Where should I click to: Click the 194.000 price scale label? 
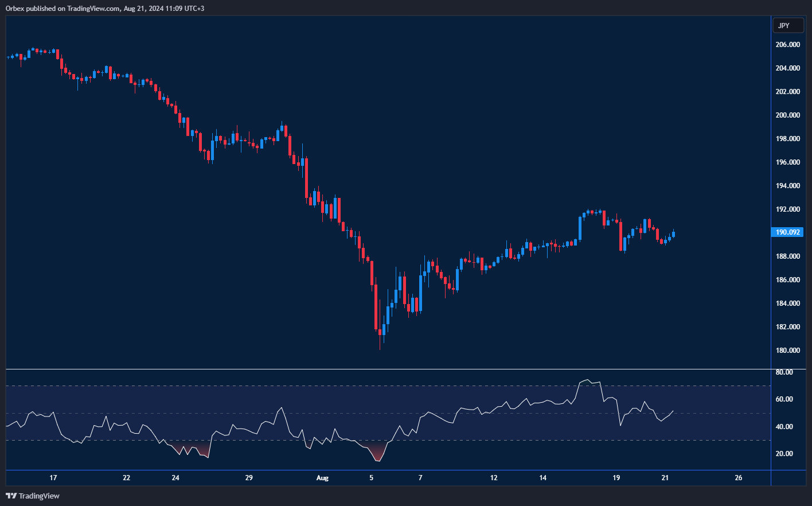tap(787, 186)
